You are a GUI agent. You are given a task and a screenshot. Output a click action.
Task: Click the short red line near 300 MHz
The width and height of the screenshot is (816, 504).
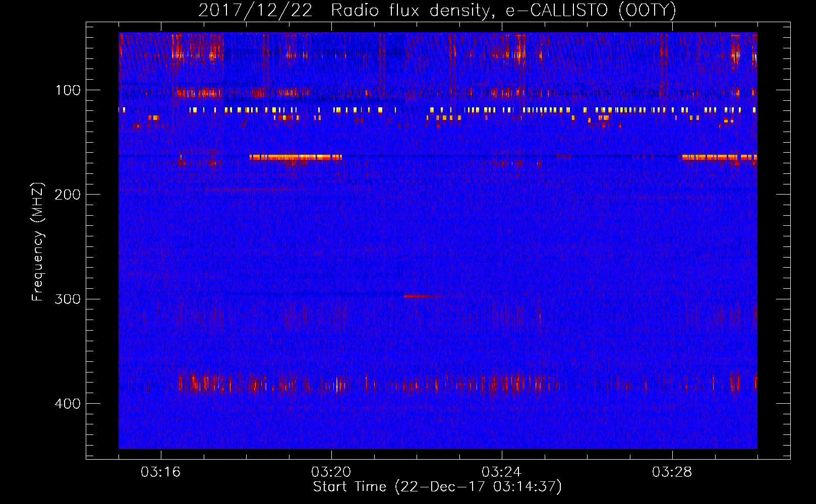coord(422,296)
